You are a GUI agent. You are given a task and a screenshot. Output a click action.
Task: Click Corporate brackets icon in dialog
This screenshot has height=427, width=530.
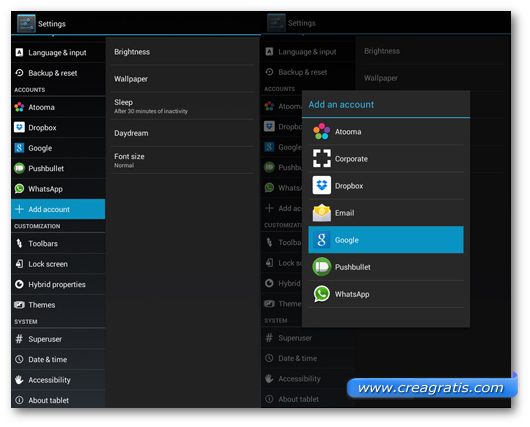click(321, 158)
